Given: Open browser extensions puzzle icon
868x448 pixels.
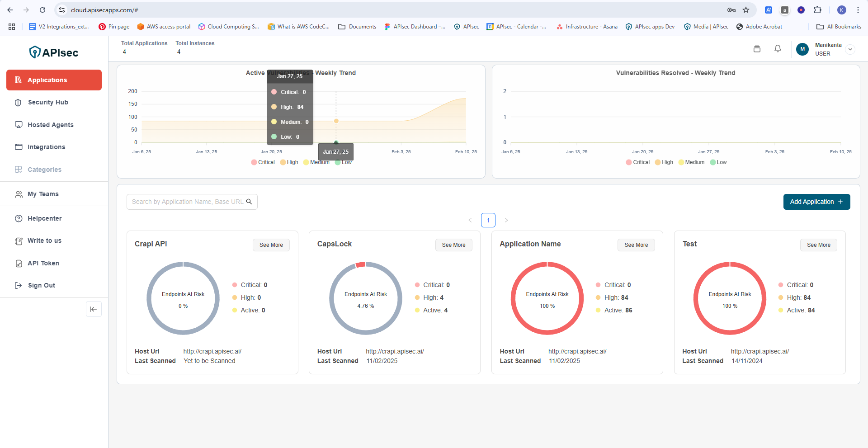Looking at the screenshot, I should pyautogui.click(x=817, y=10).
